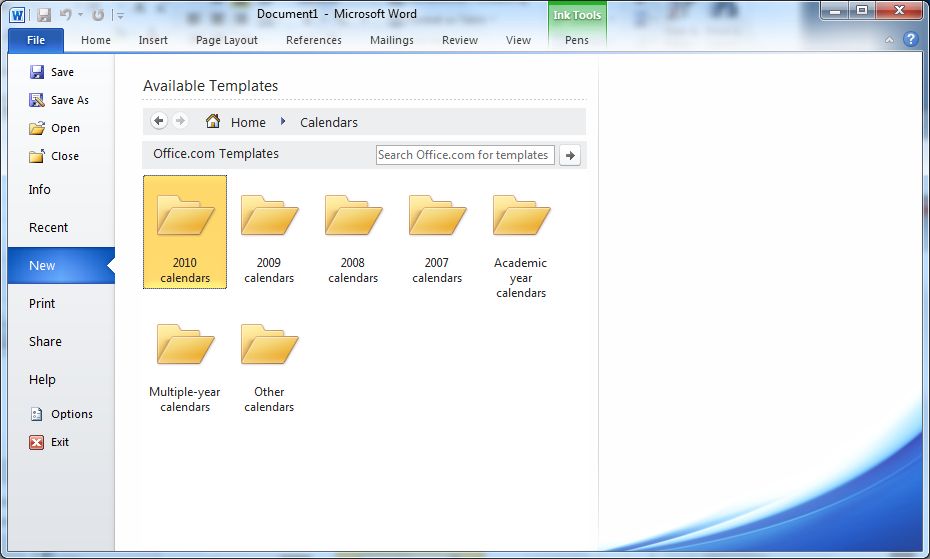Click the Exit icon in sidebar

point(37,442)
